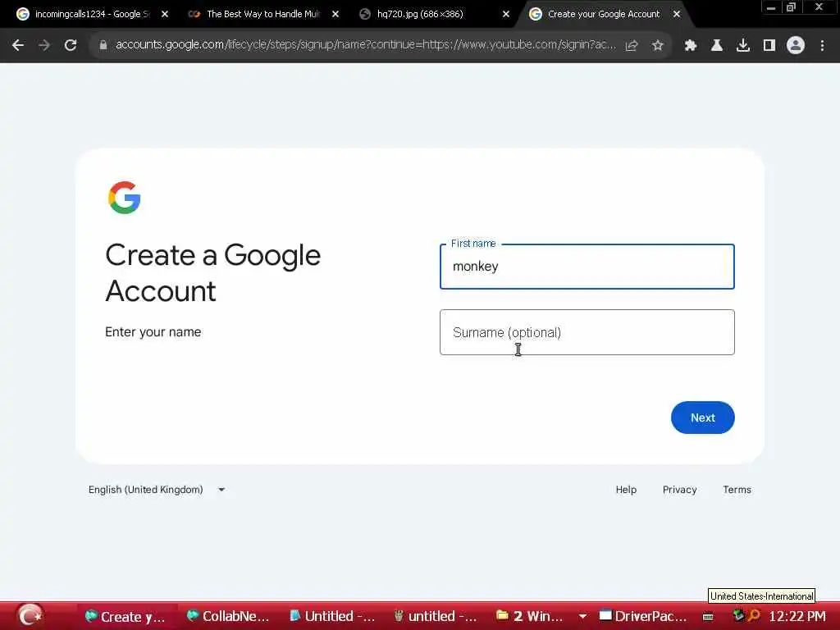Screen dimensions: 840x630
Task: Click the network tray icon
Action: point(738,615)
